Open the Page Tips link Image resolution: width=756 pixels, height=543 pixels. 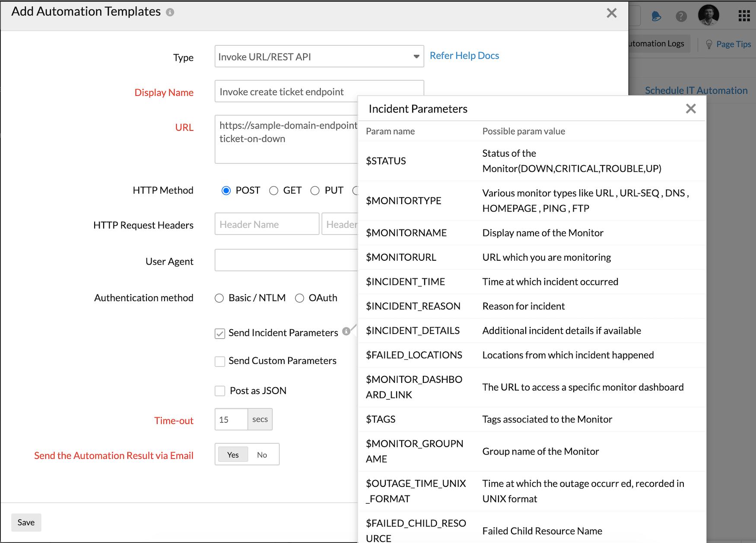click(x=734, y=44)
